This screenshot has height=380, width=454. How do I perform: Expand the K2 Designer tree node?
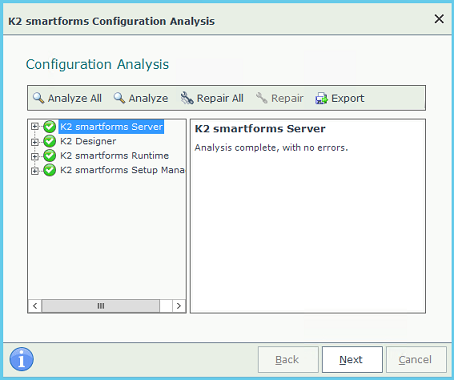pos(35,142)
